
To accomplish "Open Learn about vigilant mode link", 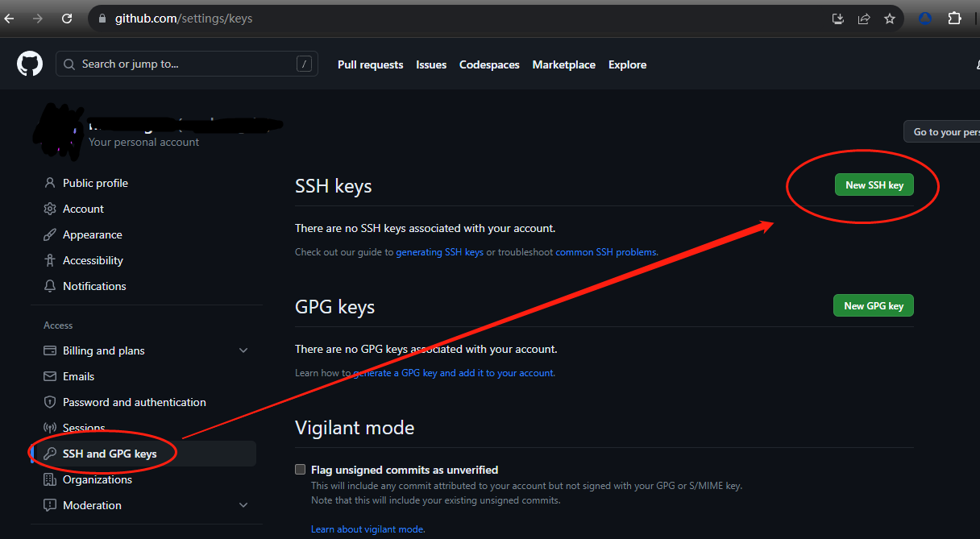I will tap(368, 529).
